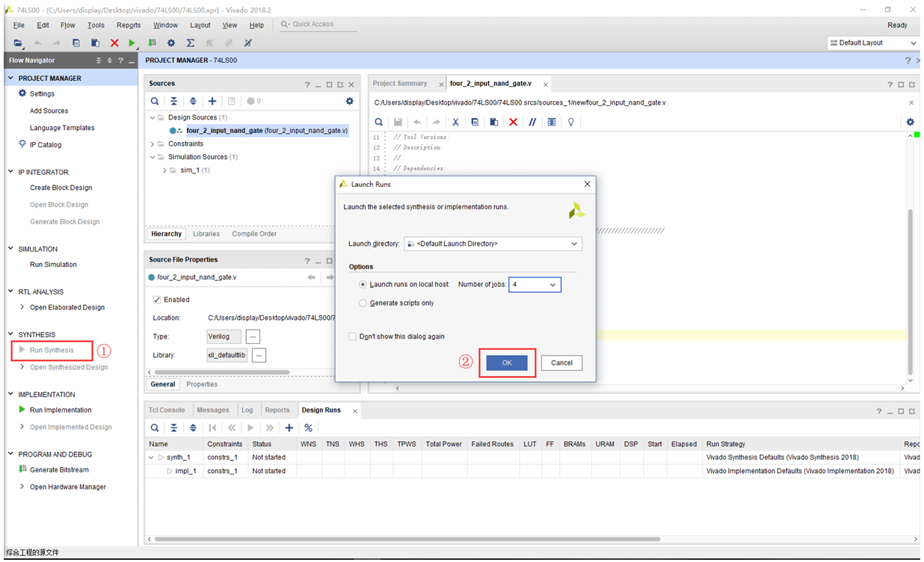Image resolution: width=924 pixels, height=562 pixels.
Task: Close the Launch Runs dialog
Action: pyautogui.click(x=587, y=184)
